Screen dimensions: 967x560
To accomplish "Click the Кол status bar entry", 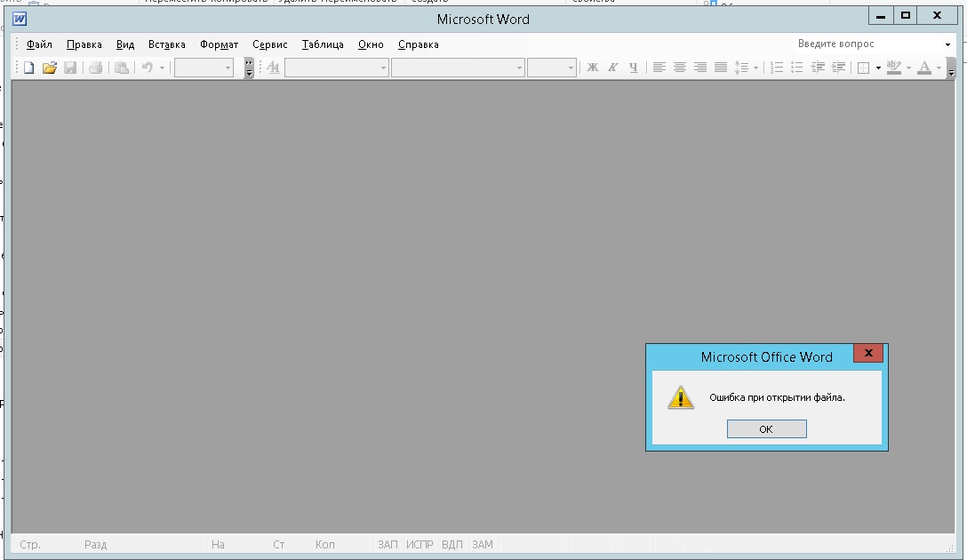I will 325,545.
